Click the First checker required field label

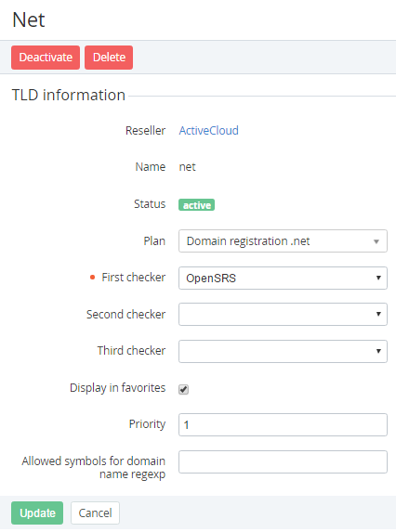click(x=134, y=278)
